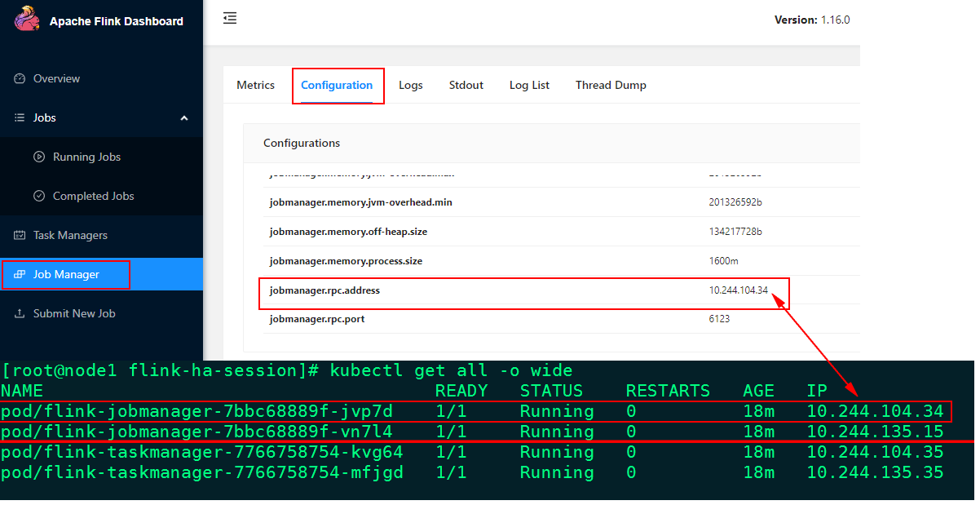The width and height of the screenshot is (980, 505).
Task: Click the kubectl get all -o wide command
Action: tap(452, 370)
